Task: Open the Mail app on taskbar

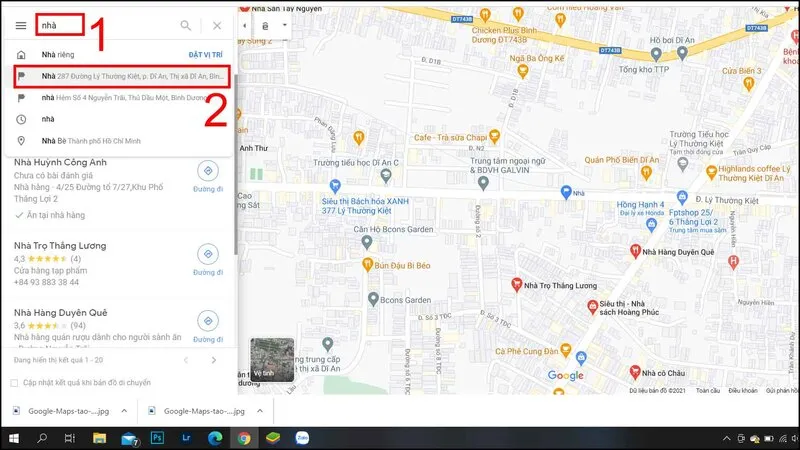Action: tap(130, 439)
